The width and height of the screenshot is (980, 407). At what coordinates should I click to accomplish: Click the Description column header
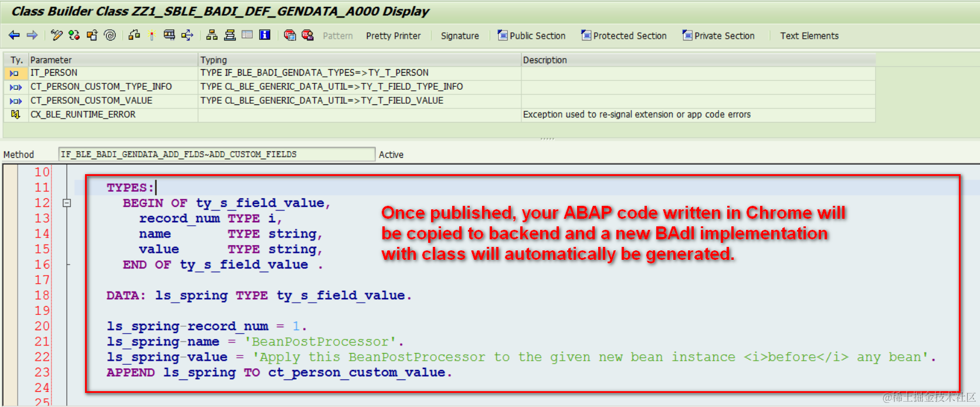[x=698, y=60]
